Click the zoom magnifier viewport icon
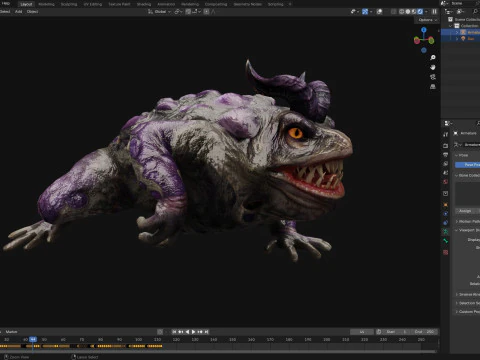Image resolution: width=480 pixels, height=360 pixels. tap(433, 58)
